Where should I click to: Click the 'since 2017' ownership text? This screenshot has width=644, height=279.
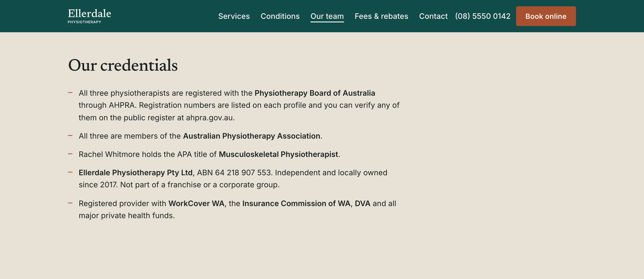point(98,185)
